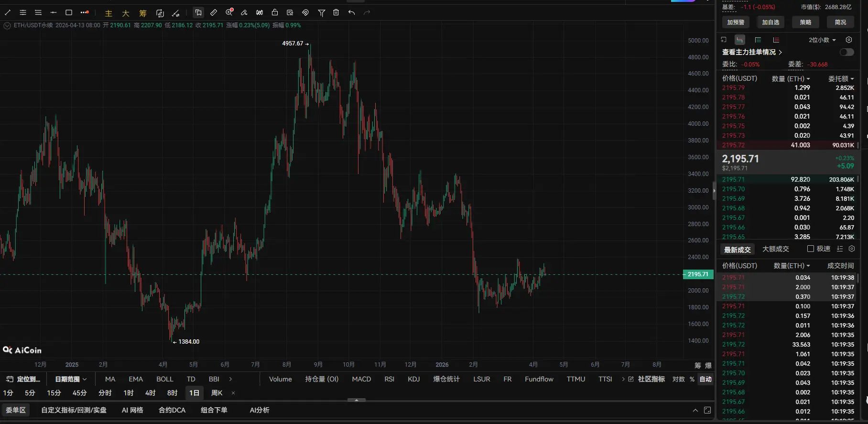Click the pop-out window icon above order book
Screen dimensions: 868x424
coord(724,40)
